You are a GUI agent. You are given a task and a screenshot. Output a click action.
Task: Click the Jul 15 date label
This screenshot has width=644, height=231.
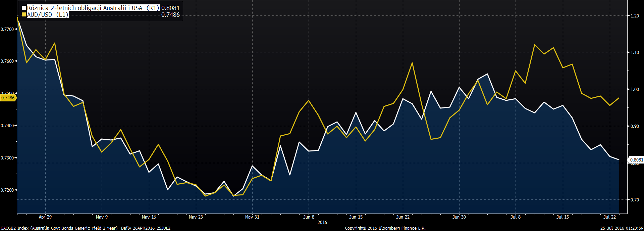[562, 217]
